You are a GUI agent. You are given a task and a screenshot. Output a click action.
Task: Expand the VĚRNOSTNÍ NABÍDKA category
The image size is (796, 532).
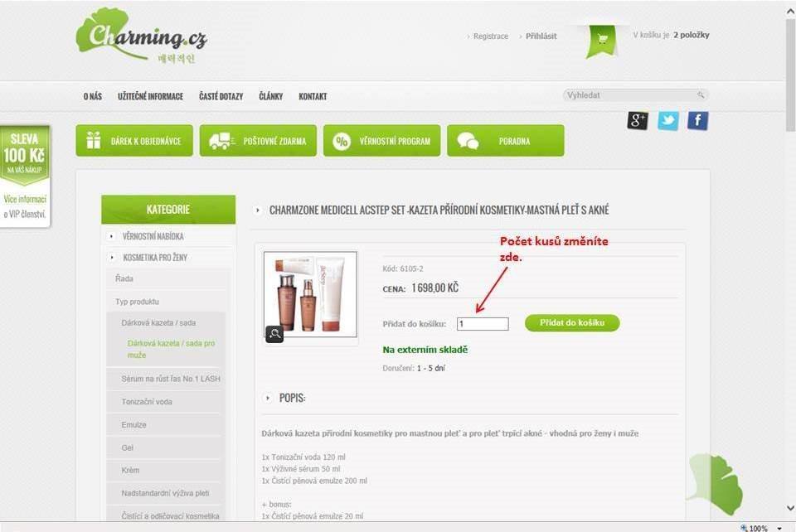click(153, 236)
